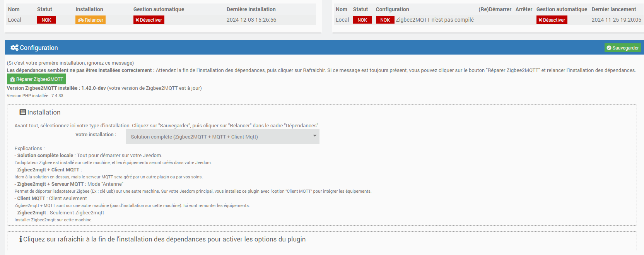Click the Réparer Zigbee2MQTT button
Screen dimensions: 644x255
(37, 79)
